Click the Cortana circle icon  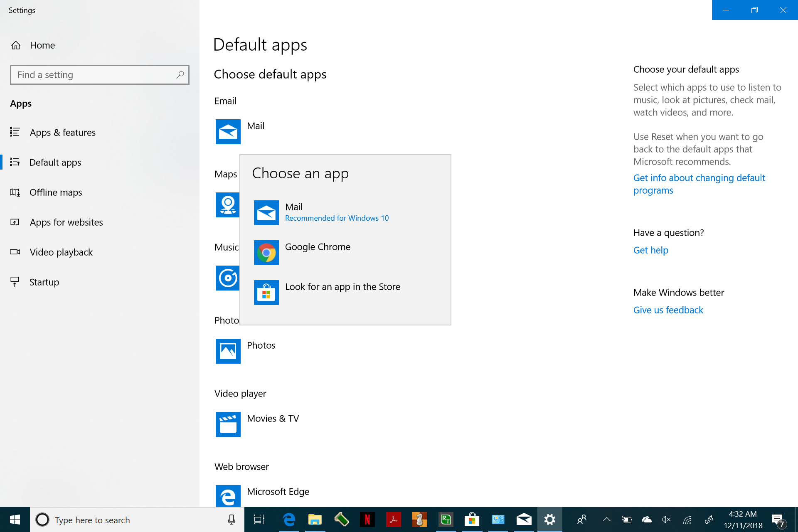[42, 520]
